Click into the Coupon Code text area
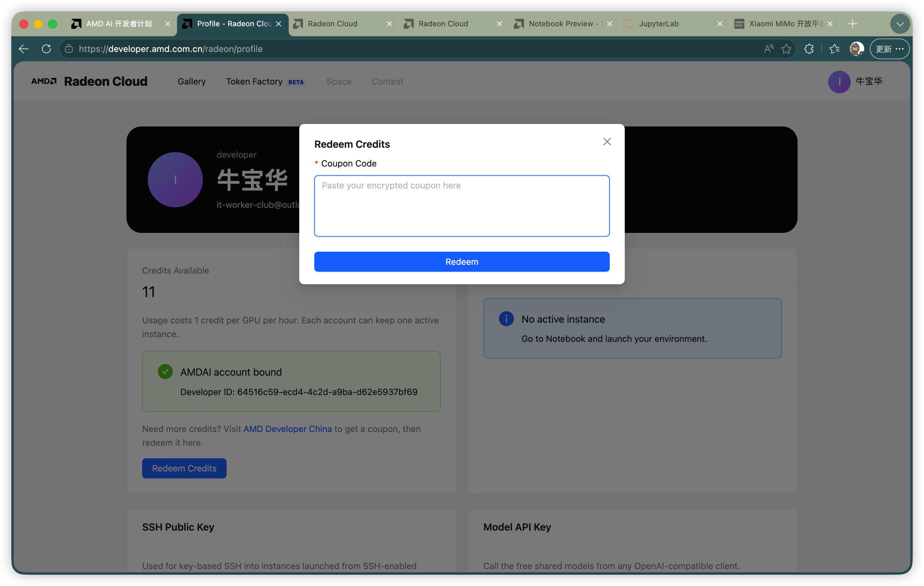Screen dimensions: 924x586 (x=462, y=206)
